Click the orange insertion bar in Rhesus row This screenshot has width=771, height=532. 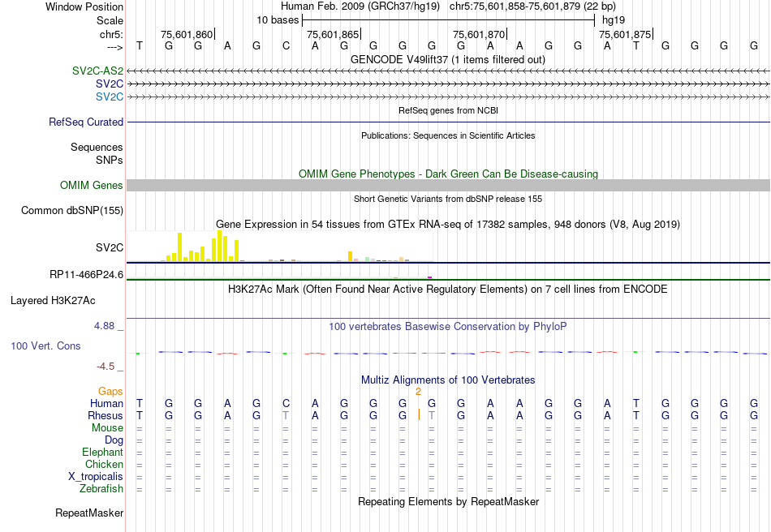[x=419, y=414]
